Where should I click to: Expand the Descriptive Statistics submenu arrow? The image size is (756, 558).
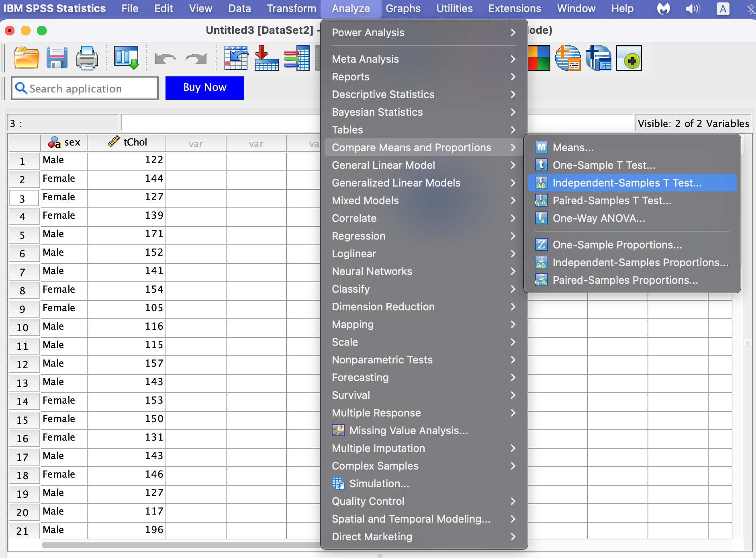pos(513,94)
